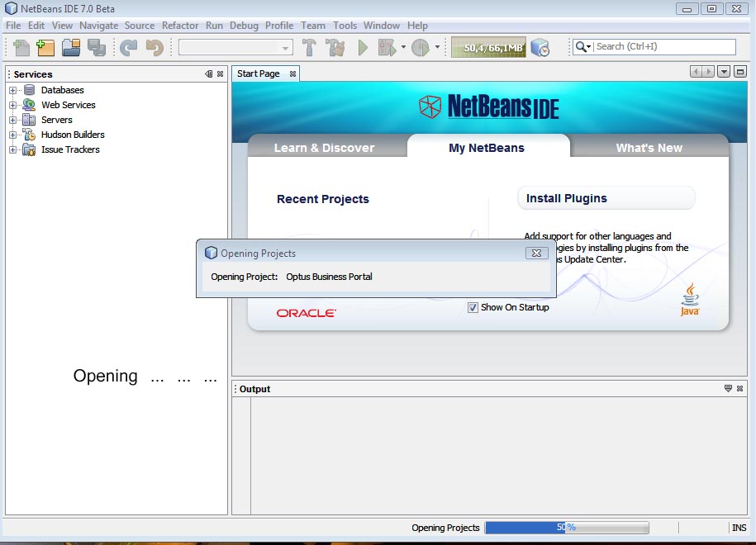The image size is (756, 545).
Task: Open the Profile Main Project dropdown arrow
Action: pos(437,47)
